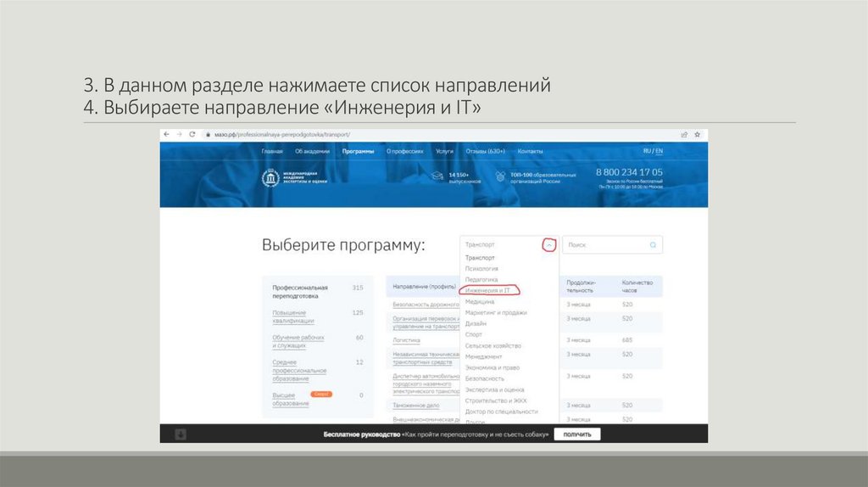
Task: Open the Отзывы (630+) menu item
Action: 485,151
